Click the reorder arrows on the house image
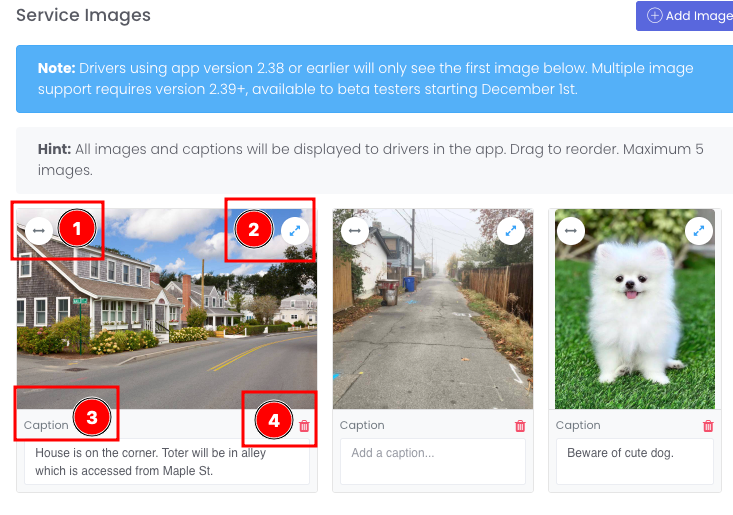The height and width of the screenshot is (515, 733). coord(39,231)
